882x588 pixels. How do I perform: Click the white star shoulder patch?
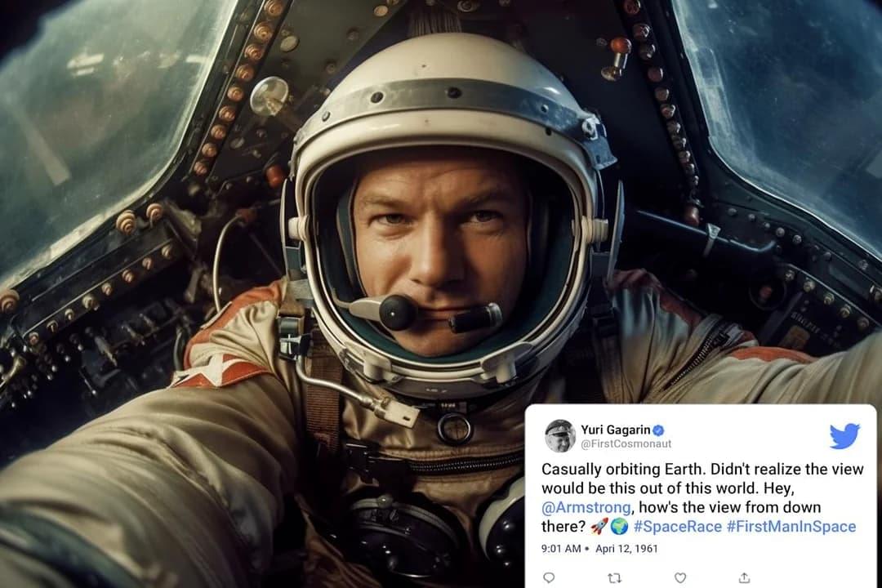(216, 372)
